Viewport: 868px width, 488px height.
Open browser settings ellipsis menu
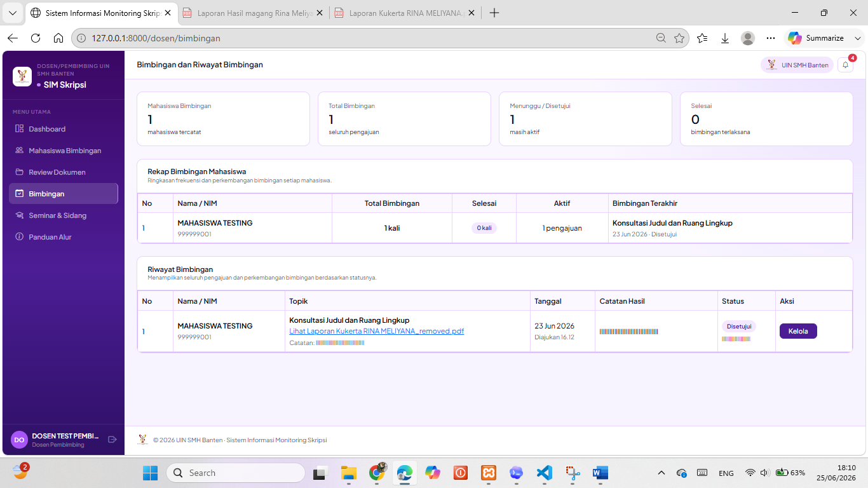point(771,38)
